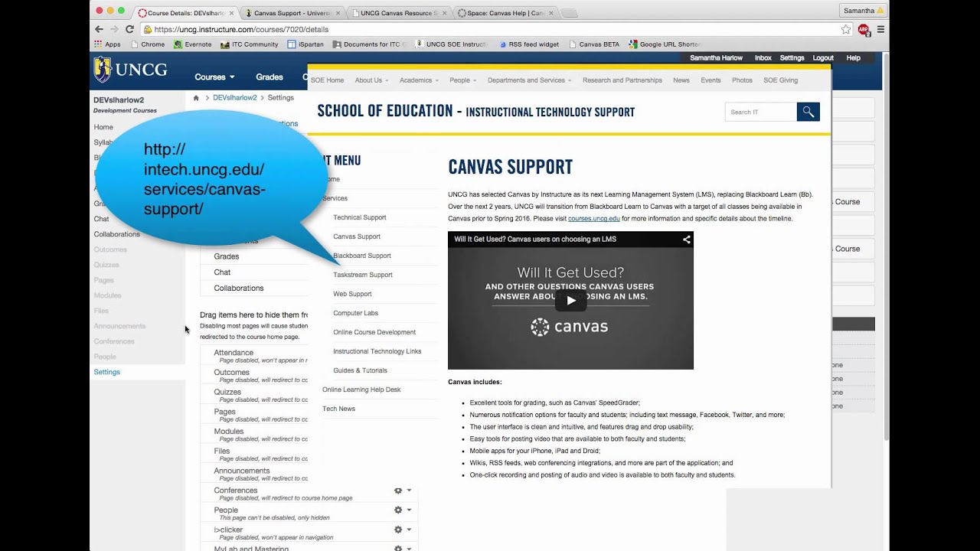Click the browser back arrow

coord(99,29)
